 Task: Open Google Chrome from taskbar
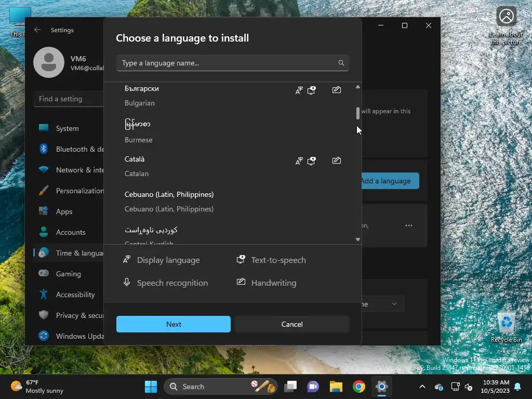pyautogui.click(x=358, y=387)
